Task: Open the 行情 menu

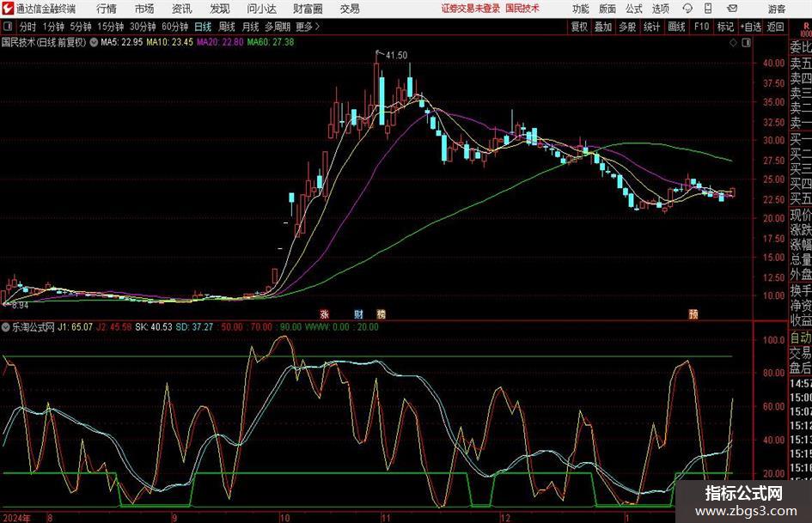Action: (x=107, y=9)
